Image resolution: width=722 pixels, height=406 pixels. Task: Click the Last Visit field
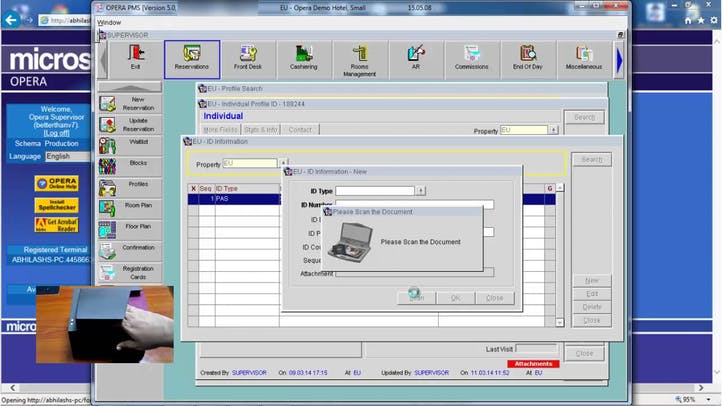pos(536,349)
